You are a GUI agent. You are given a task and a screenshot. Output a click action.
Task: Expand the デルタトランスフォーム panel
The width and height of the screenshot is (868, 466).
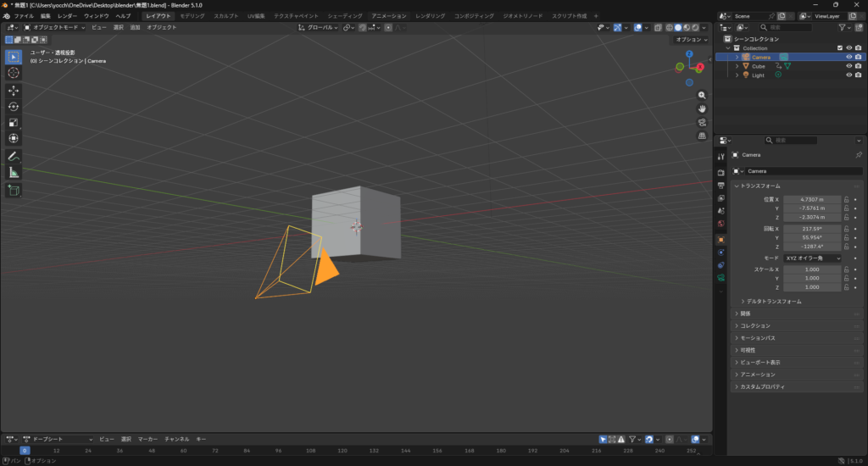click(771, 301)
